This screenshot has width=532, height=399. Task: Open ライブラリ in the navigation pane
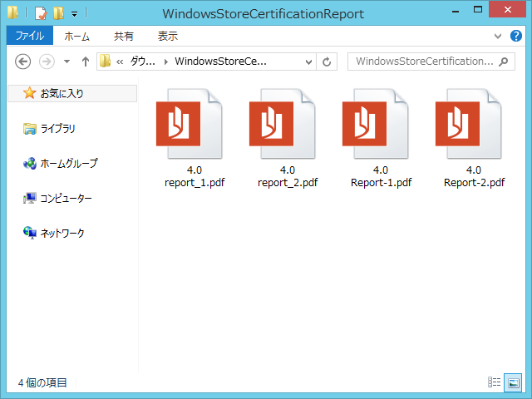click(x=57, y=129)
